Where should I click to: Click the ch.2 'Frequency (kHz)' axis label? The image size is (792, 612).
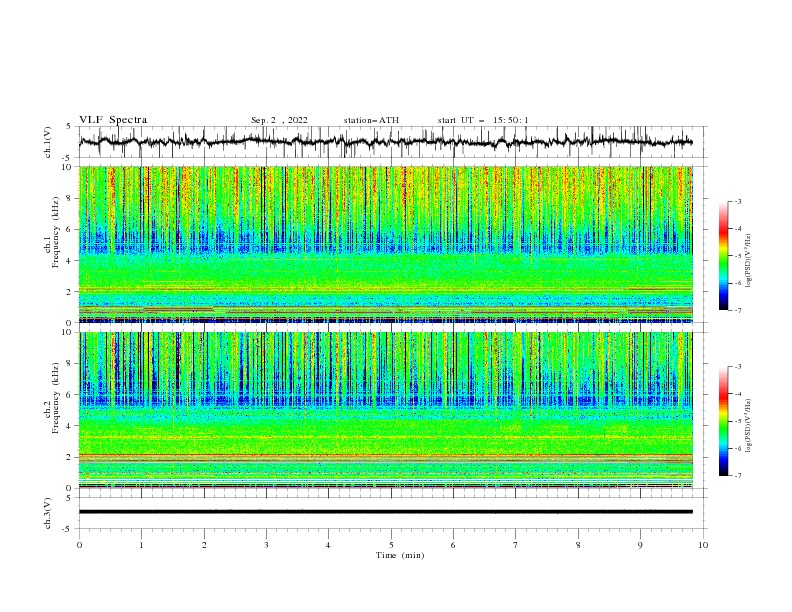pyautogui.click(x=56, y=398)
